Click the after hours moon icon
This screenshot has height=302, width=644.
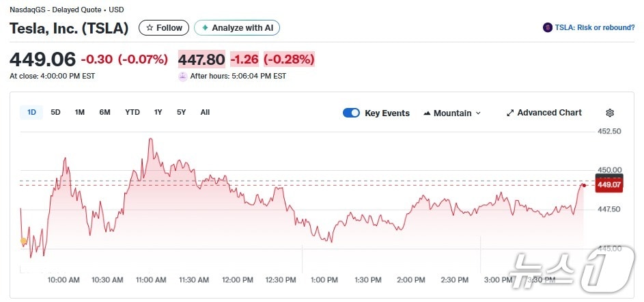pyautogui.click(x=182, y=77)
